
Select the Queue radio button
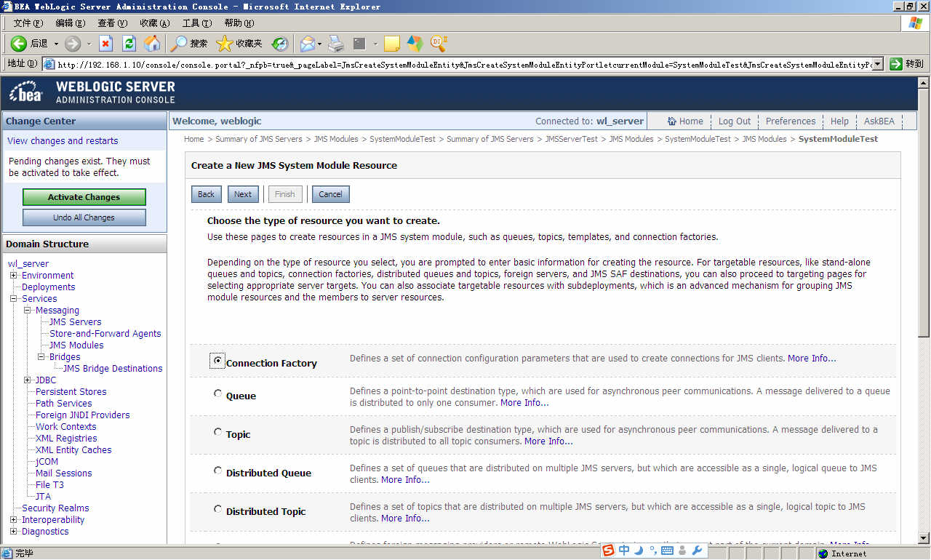(217, 393)
